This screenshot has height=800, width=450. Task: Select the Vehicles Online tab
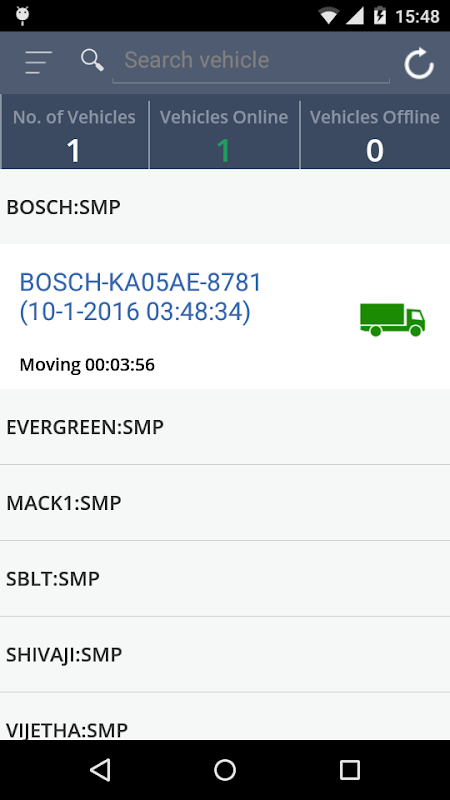pyautogui.click(x=224, y=135)
